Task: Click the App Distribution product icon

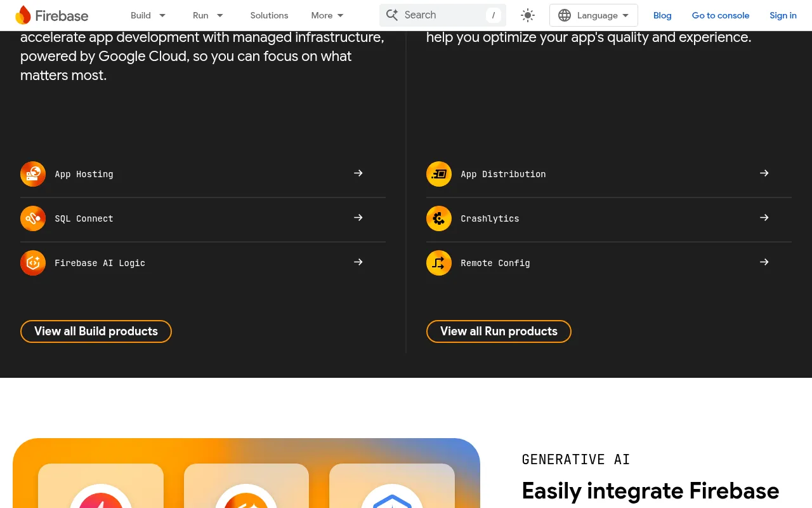Action: click(439, 174)
